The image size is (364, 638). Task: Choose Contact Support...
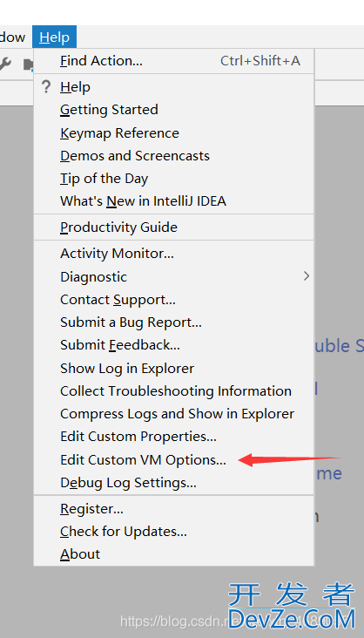(173, 300)
